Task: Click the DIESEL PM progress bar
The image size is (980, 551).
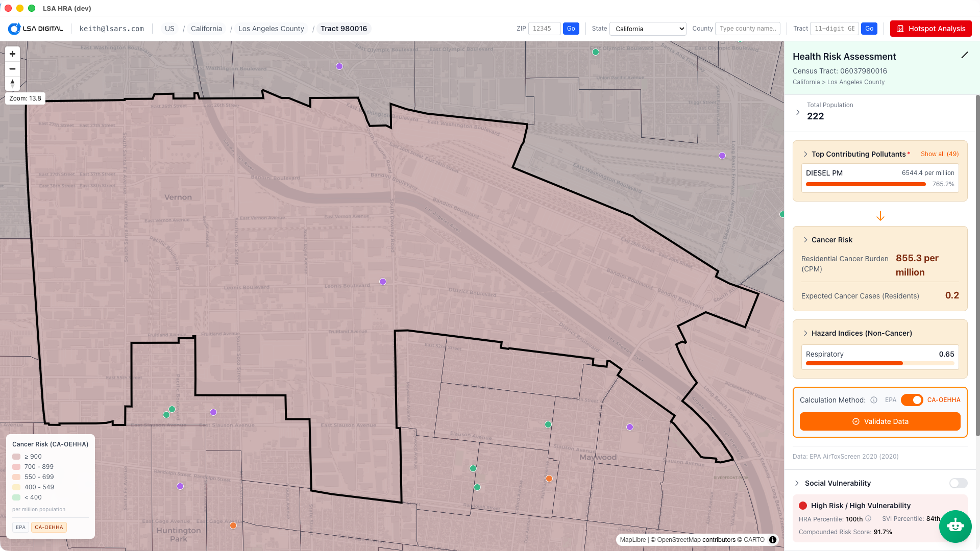Action: (x=866, y=184)
